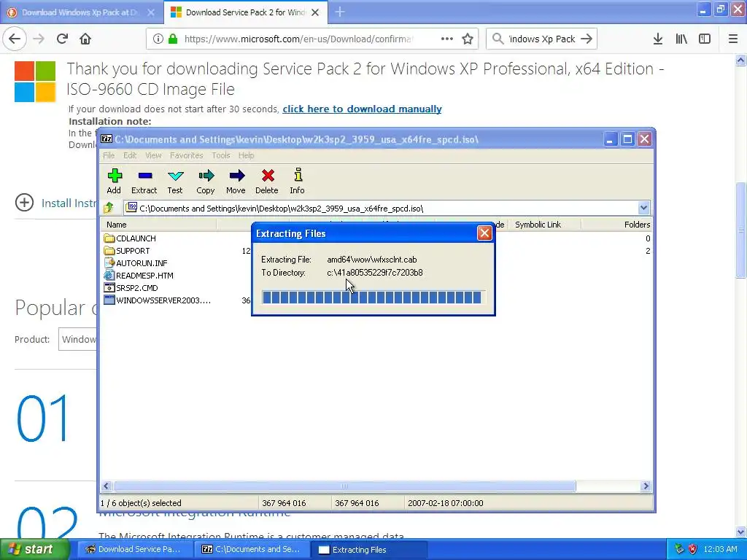747x560 pixels.
Task: Open the Product dropdown on webpage
Action: [77, 339]
